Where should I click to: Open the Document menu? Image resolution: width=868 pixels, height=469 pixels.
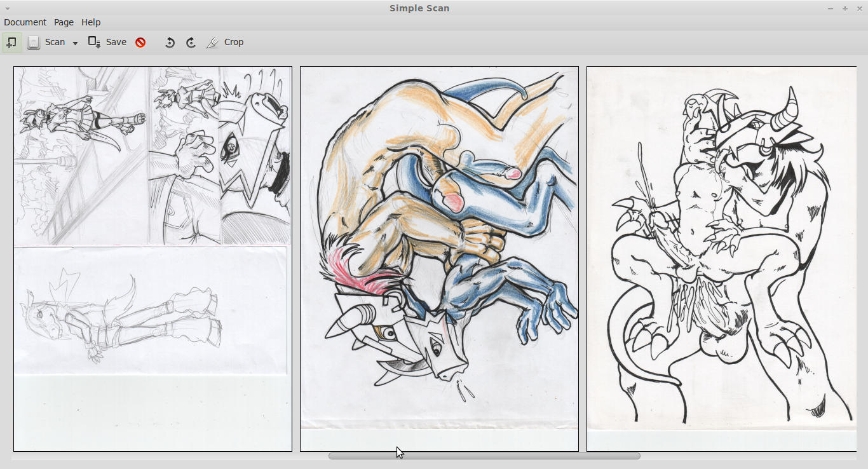[25, 22]
